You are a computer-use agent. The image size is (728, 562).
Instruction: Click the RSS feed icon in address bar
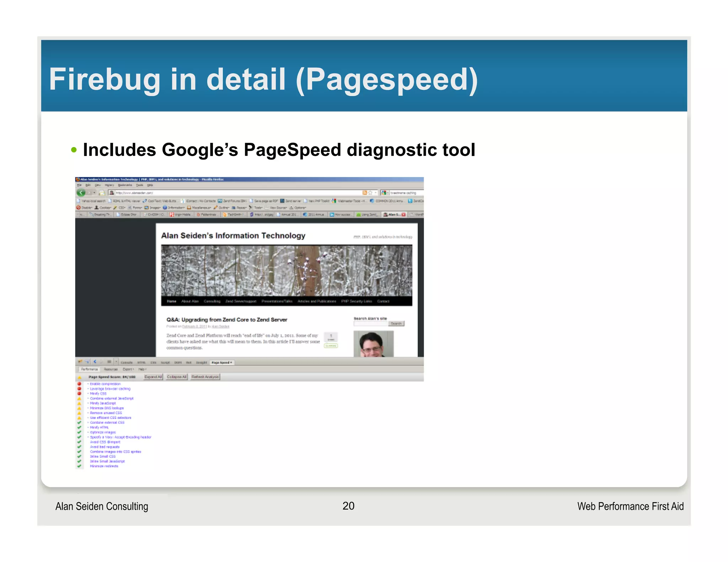coord(364,193)
